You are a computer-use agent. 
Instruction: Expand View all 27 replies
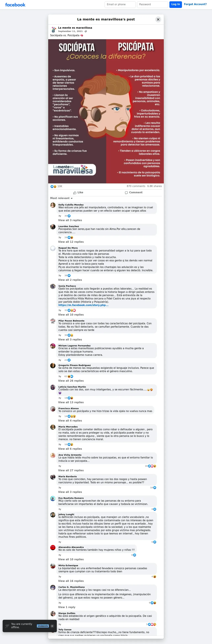tap(71, 470)
